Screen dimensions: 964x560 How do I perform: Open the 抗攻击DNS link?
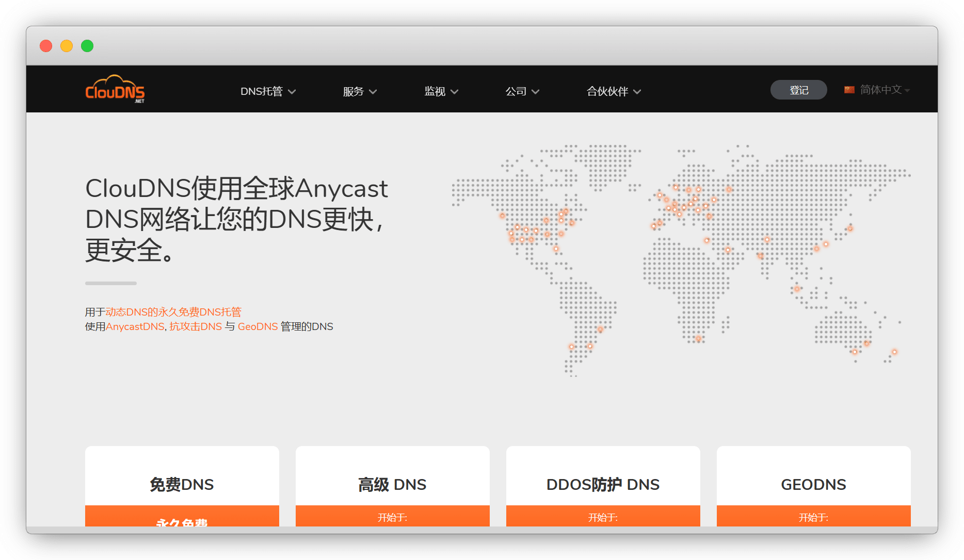196,326
